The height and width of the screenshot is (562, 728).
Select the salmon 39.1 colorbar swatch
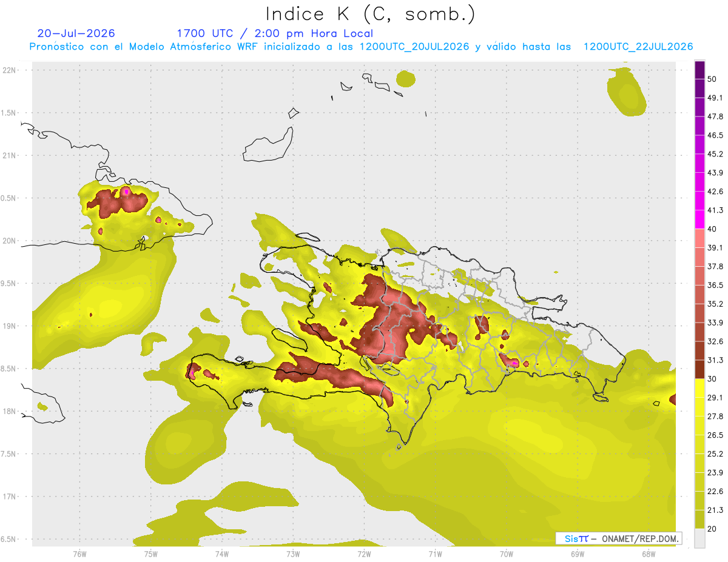[699, 238]
